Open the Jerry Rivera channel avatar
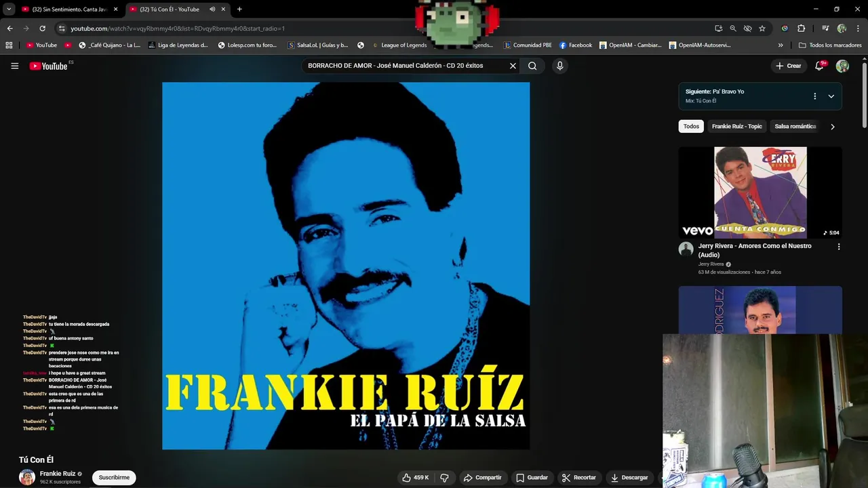Screen dimensions: 868x488 pyautogui.click(x=686, y=249)
